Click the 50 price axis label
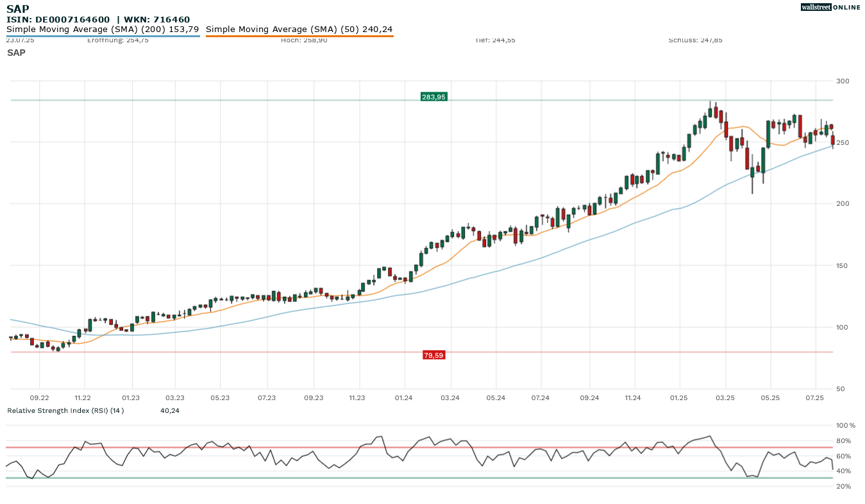Viewport: 865px width, 504px height. pos(841,389)
